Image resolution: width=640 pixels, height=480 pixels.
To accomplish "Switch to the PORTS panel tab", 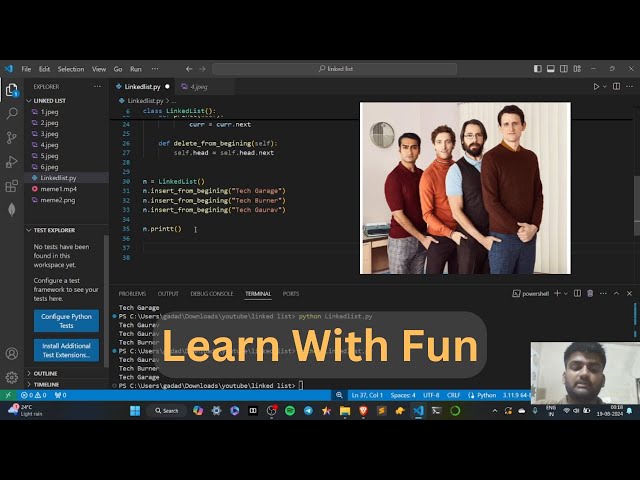I will click(291, 294).
